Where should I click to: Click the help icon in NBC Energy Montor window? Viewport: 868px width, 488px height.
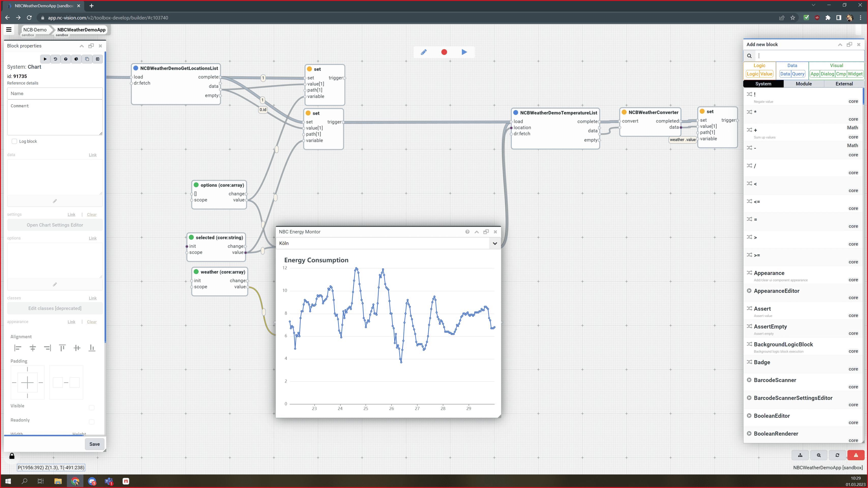coord(467,232)
